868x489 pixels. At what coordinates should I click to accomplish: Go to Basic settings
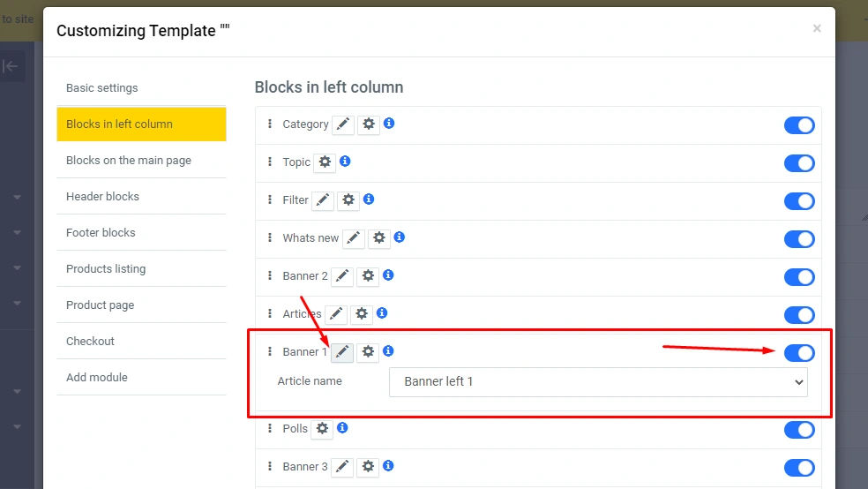(x=102, y=88)
